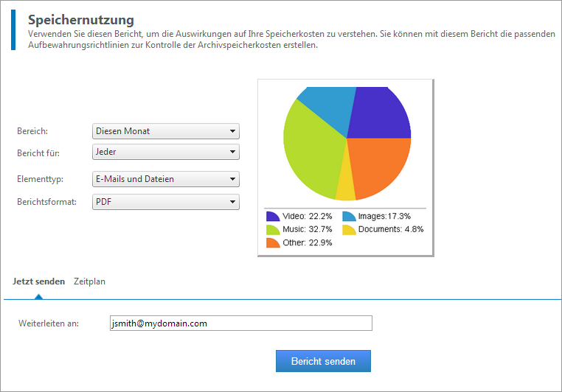
Task: Click the Documents legend icon
Action: (x=348, y=230)
